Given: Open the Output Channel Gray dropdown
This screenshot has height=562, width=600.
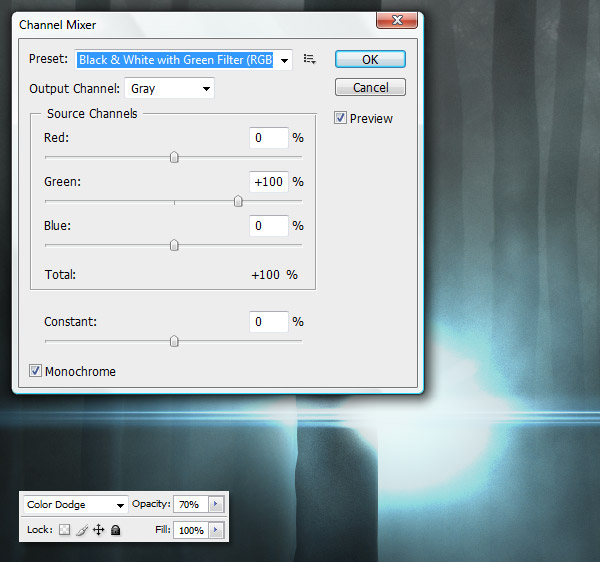Looking at the screenshot, I should coord(170,88).
